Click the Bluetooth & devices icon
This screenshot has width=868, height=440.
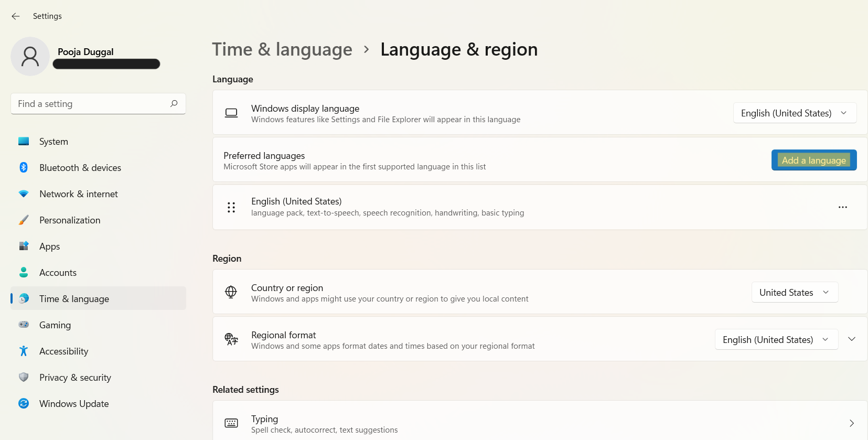[x=24, y=168]
